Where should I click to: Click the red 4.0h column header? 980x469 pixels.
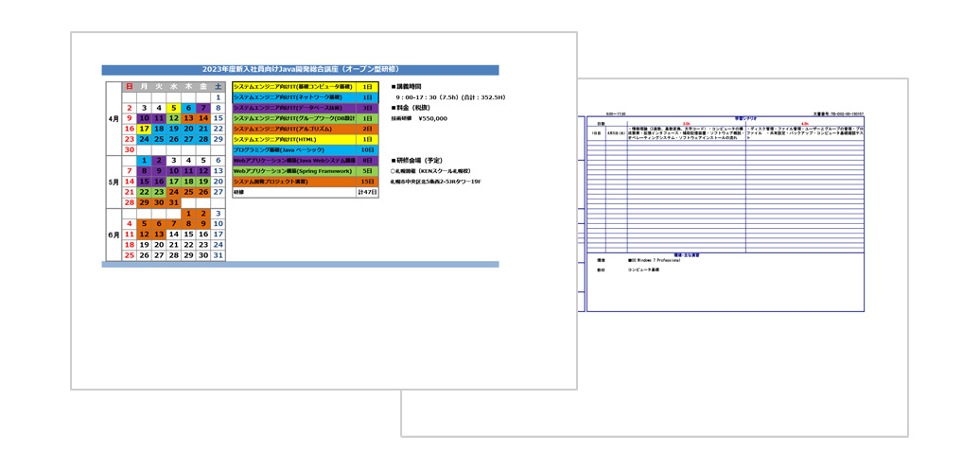pyautogui.click(x=804, y=124)
